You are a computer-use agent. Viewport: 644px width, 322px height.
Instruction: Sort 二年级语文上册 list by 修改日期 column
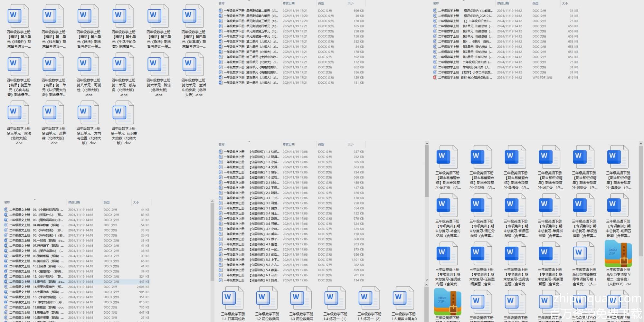pyautogui.click(x=74, y=203)
